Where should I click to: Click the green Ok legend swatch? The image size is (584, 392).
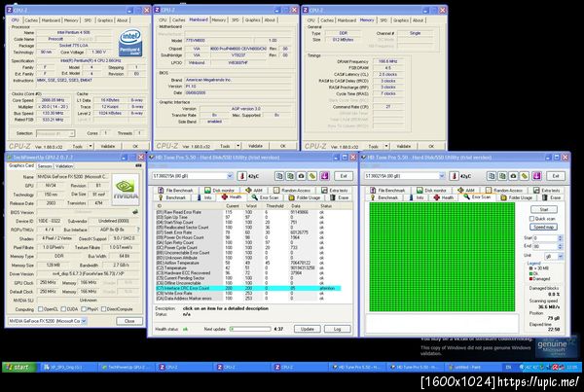pyautogui.click(x=531, y=273)
